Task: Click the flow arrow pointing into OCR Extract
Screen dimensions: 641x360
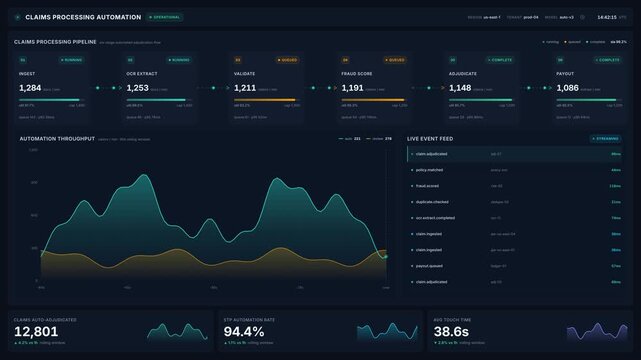Action: click(120, 88)
